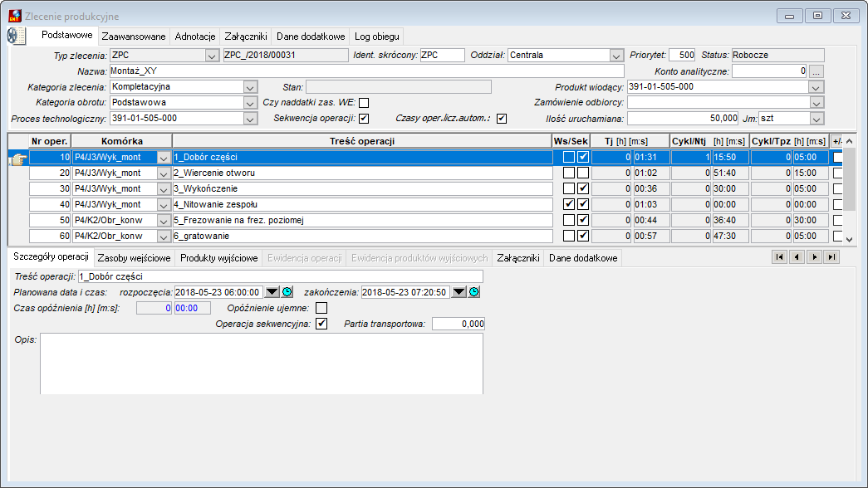The height and width of the screenshot is (488, 868).
Task: Click the Partia transportowa field
Action: tap(459, 324)
